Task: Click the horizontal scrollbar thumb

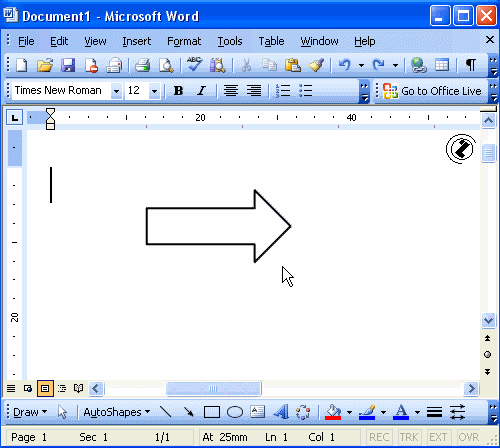Action: (214, 388)
